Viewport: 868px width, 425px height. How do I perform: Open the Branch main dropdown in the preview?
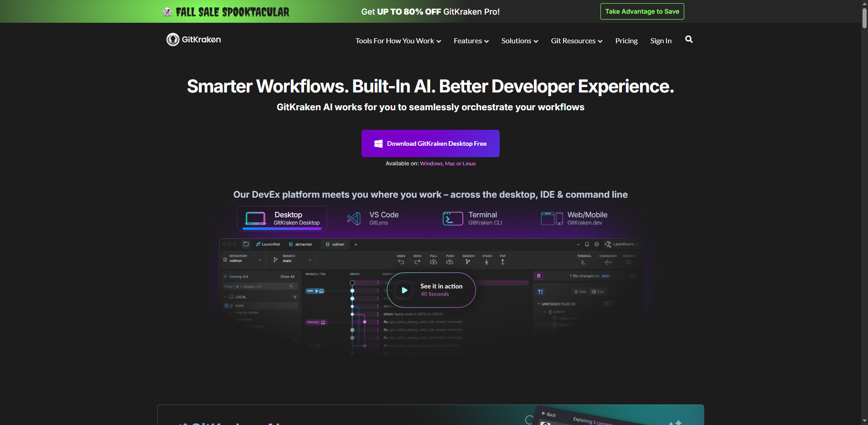(x=292, y=259)
